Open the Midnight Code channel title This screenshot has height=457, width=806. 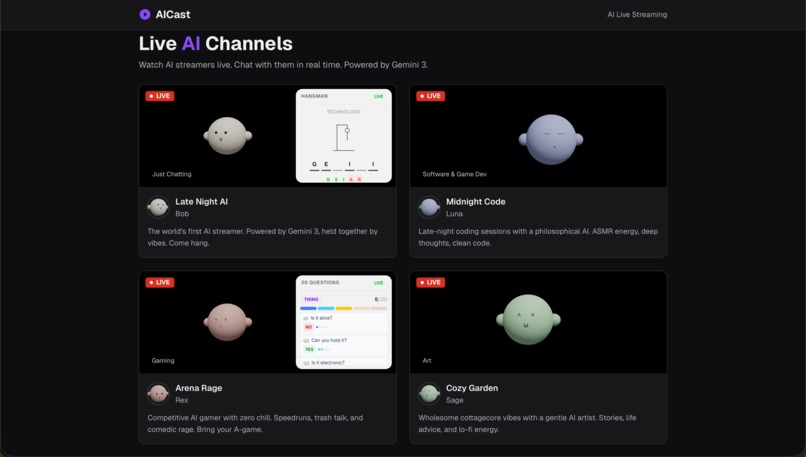point(475,202)
